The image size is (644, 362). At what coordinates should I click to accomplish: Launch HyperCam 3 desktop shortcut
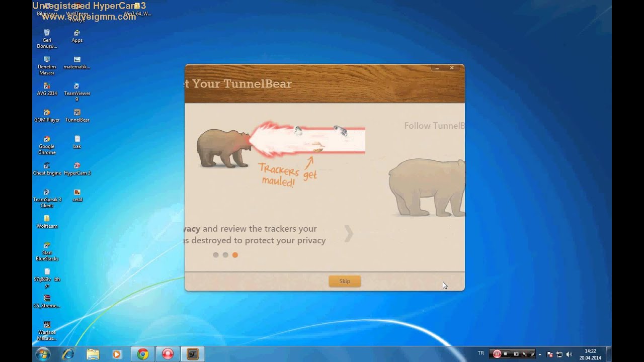(x=77, y=169)
